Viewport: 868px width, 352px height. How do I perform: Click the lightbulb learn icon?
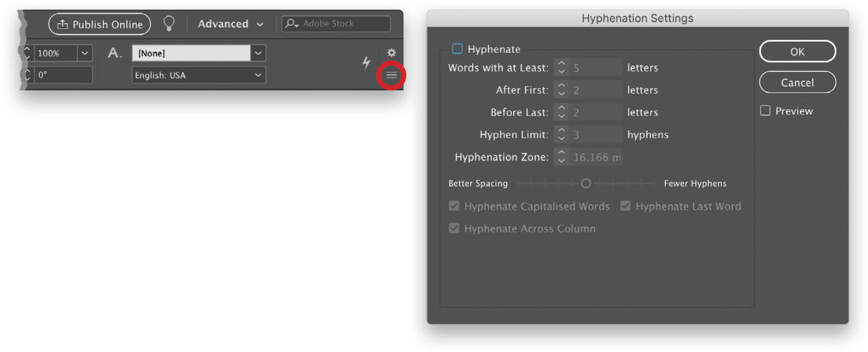169,23
